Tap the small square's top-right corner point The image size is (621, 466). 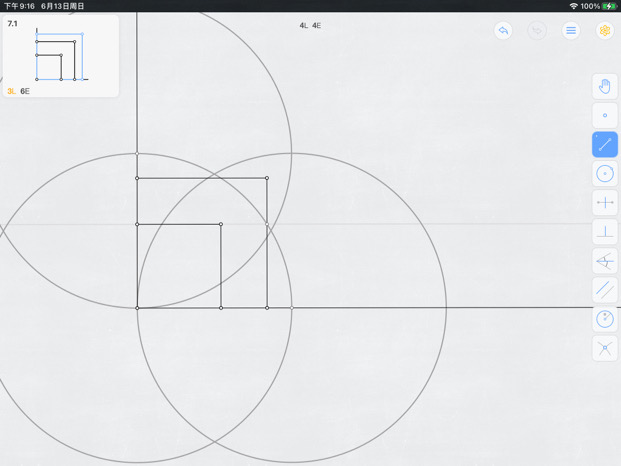click(x=221, y=224)
